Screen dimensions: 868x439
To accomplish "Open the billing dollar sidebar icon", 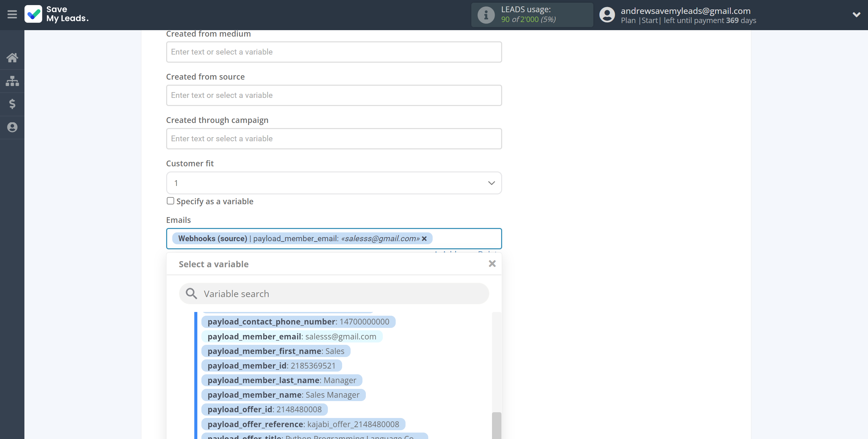I will pyautogui.click(x=12, y=104).
